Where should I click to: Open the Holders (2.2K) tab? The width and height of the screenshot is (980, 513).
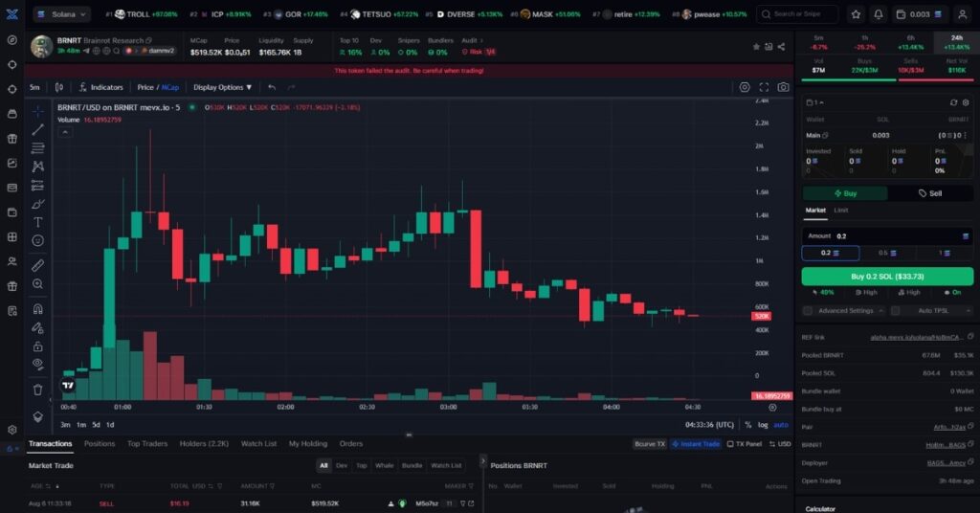tap(204, 444)
